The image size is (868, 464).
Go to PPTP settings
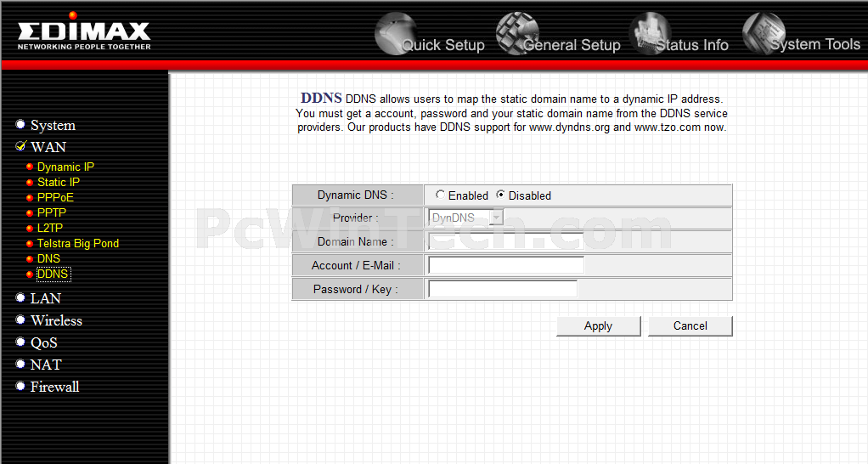pyautogui.click(x=52, y=212)
